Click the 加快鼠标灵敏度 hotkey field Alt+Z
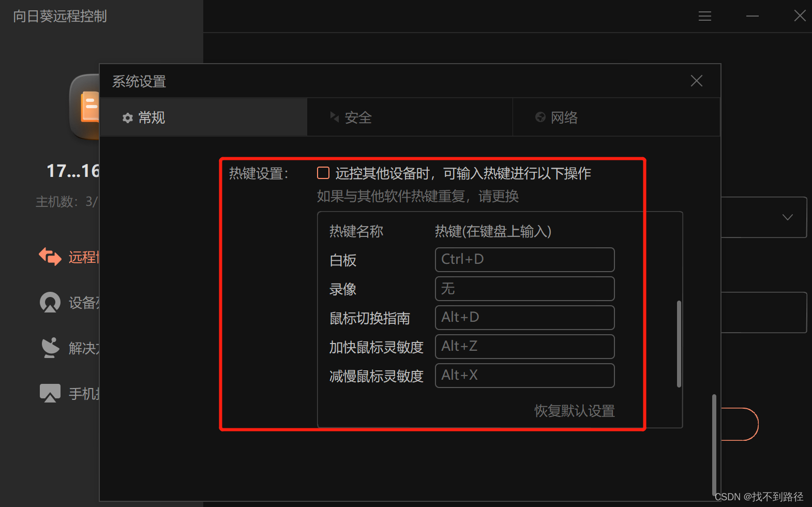Viewport: 812px width, 507px height. 524,347
